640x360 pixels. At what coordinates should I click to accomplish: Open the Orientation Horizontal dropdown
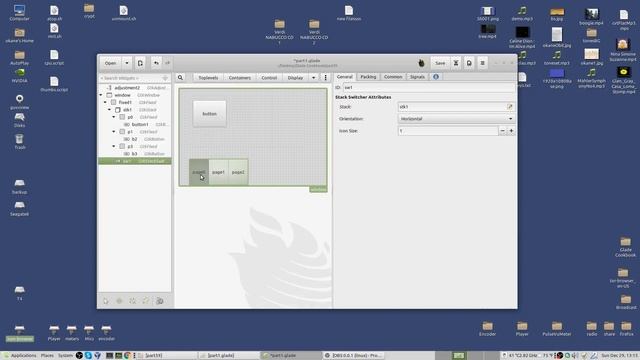(456, 119)
